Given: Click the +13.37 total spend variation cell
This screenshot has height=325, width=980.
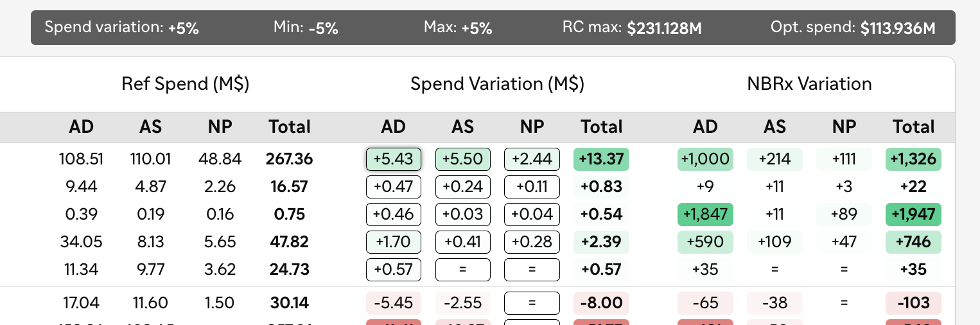Looking at the screenshot, I should coord(601,159).
